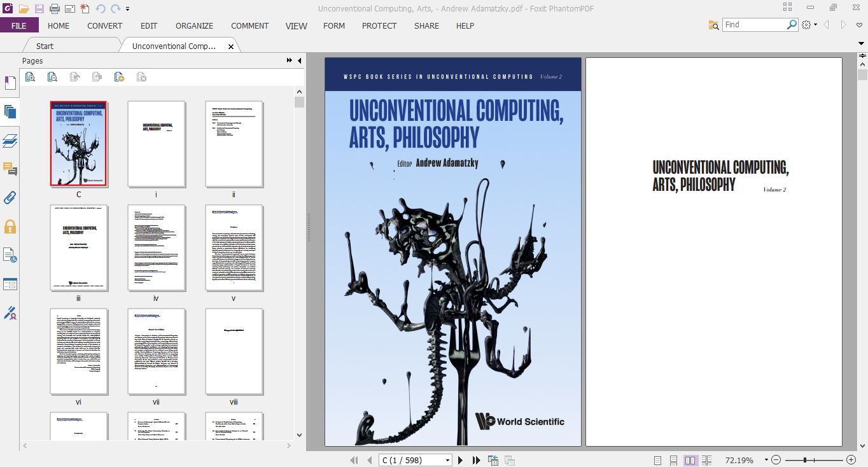Collapse the Pages panel with left triangle
The width and height of the screenshot is (868, 467).
point(299,60)
